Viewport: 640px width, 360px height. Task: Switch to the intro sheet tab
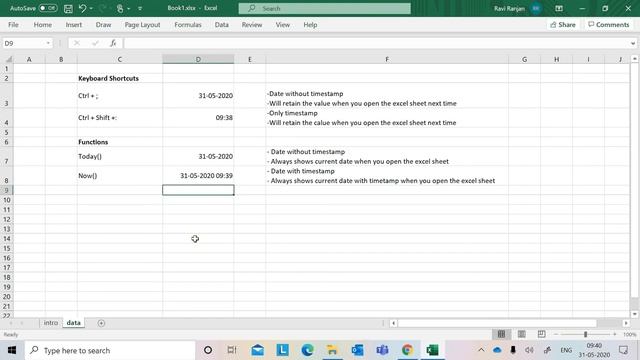click(x=51, y=323)
